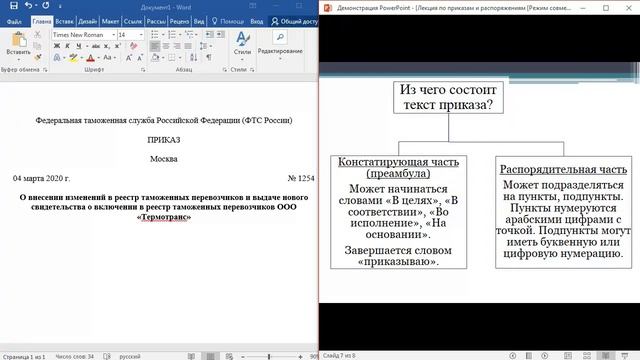The width and height of the screenshot is (640, 360).
Task: Click Word zoom in plus button
Action: click(300, 356)
